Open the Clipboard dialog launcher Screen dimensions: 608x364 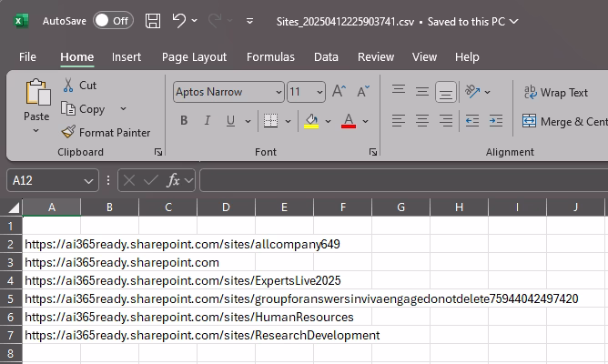[x=158, y=152]
